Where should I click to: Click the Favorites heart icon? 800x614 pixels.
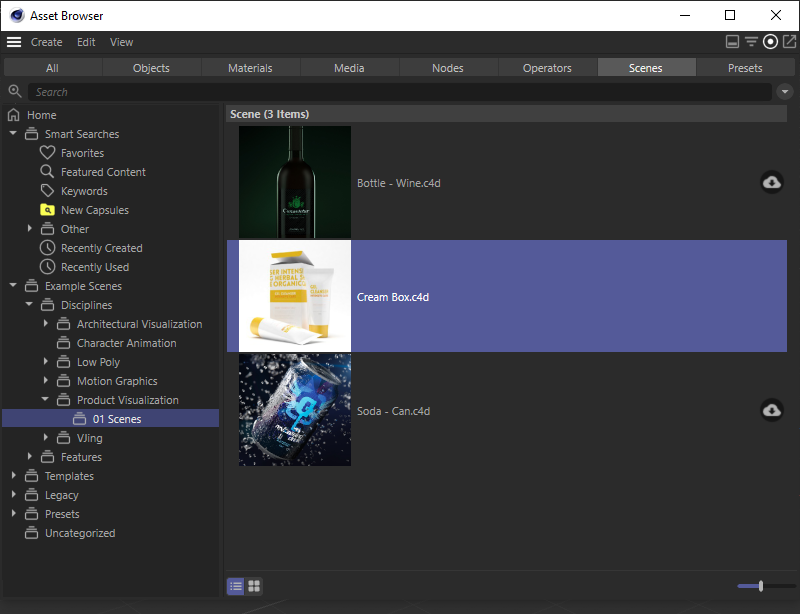pos(47,153)
